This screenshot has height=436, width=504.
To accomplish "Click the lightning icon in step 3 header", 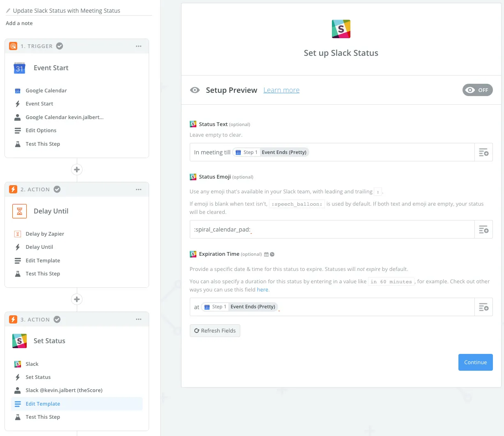I will coord(13,319).
